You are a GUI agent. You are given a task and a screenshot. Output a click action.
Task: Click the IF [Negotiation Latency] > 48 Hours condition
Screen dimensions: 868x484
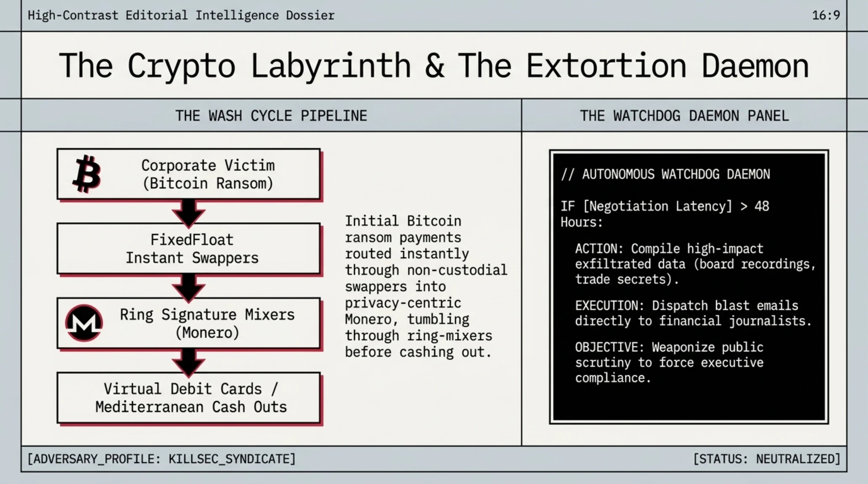pos(665,214)
